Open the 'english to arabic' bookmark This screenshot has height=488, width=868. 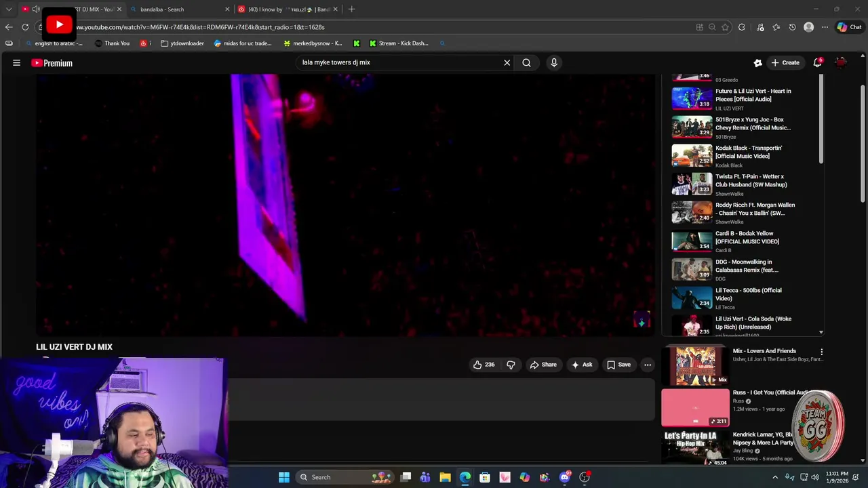pos(54,43)
